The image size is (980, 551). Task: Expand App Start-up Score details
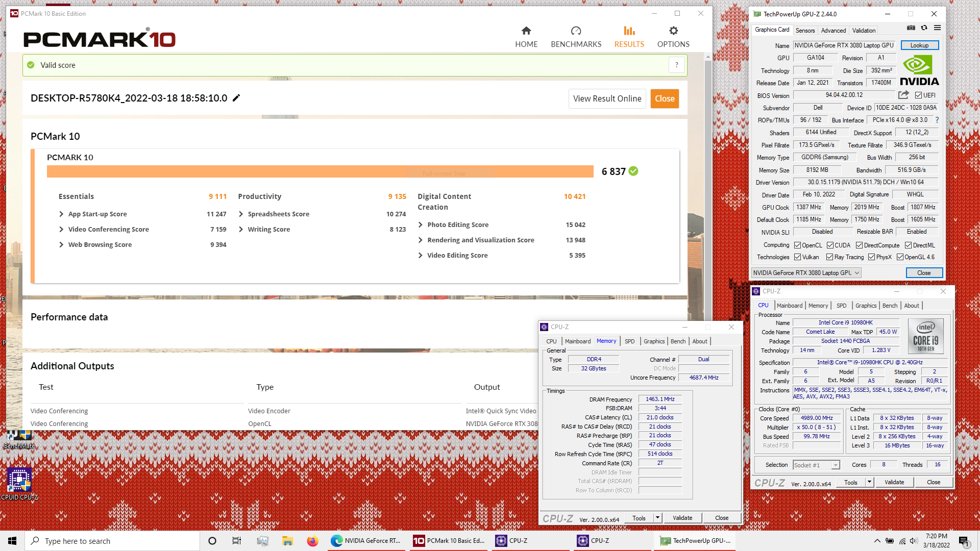[x=61, y=214]
